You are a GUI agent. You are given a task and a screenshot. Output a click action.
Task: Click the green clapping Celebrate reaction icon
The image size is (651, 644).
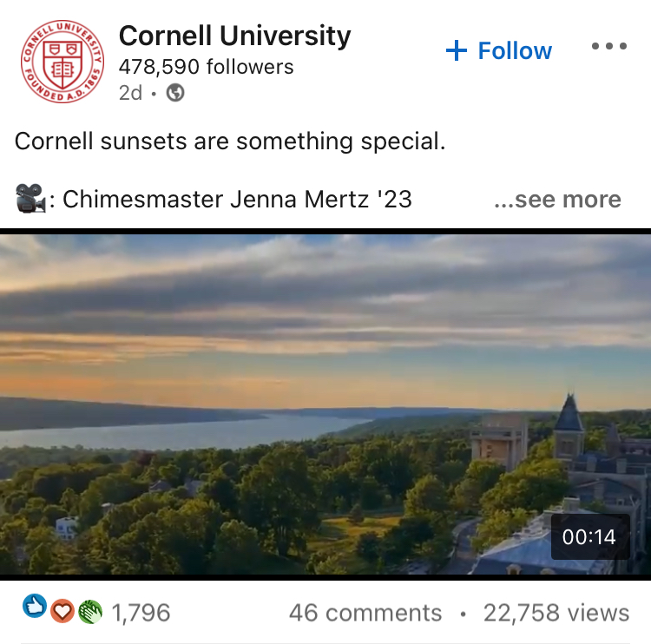89,612
